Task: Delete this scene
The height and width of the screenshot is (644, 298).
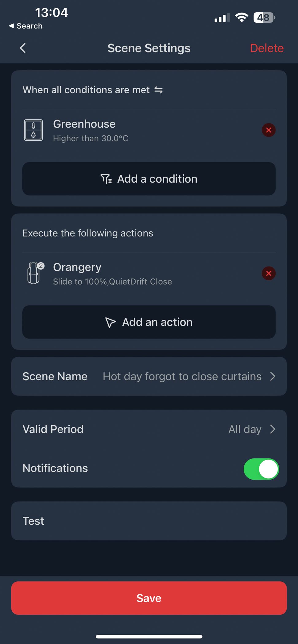Action: coord(266,48)
